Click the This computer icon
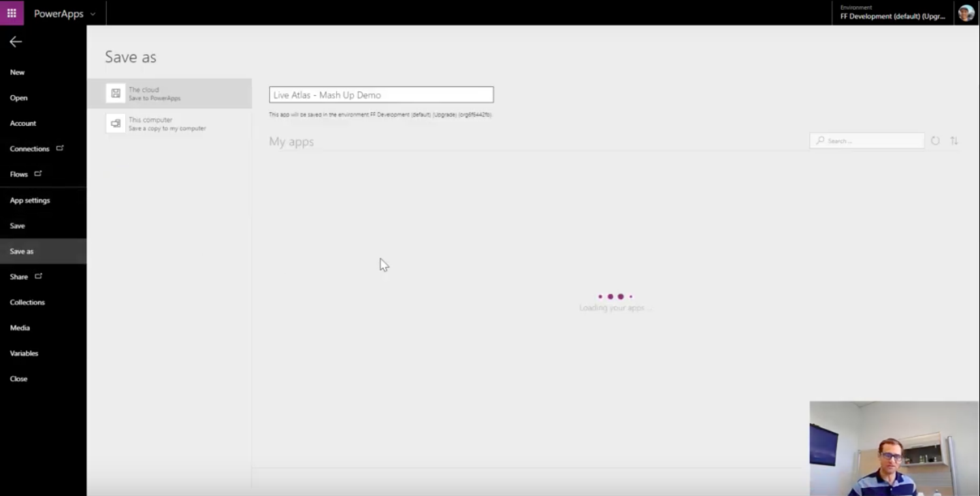The height and width of the screenshot is (496, 980). (116, 123)
